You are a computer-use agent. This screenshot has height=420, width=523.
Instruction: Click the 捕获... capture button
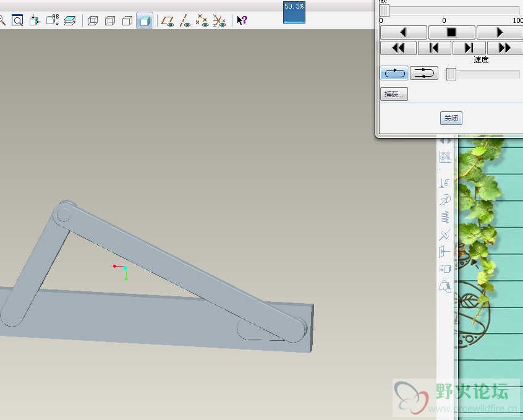[x=394, y=95]
